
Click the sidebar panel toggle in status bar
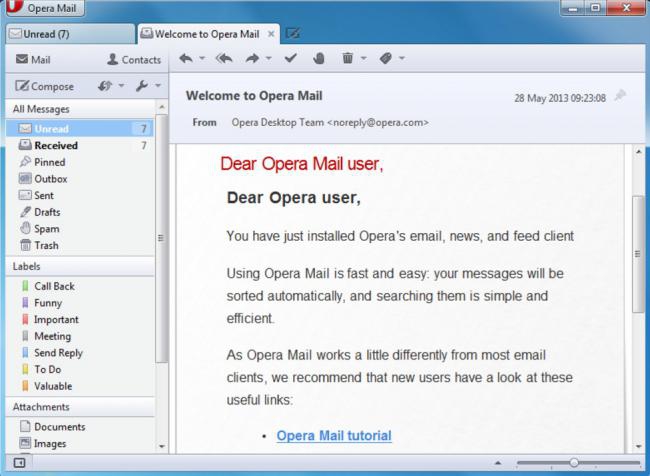[19, 462]
